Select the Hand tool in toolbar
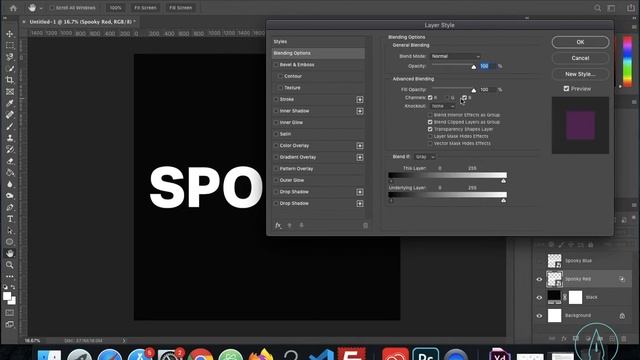640x360 pixels. click(10, 253)
